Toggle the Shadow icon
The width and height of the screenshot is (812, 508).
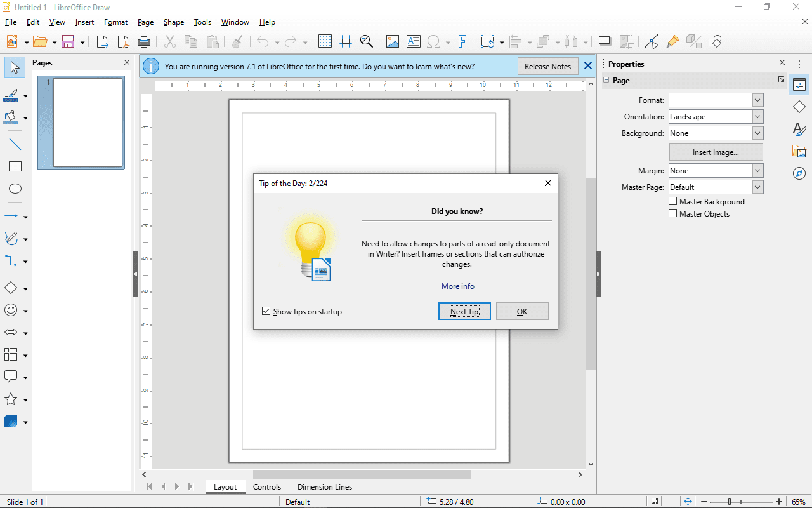605,42
